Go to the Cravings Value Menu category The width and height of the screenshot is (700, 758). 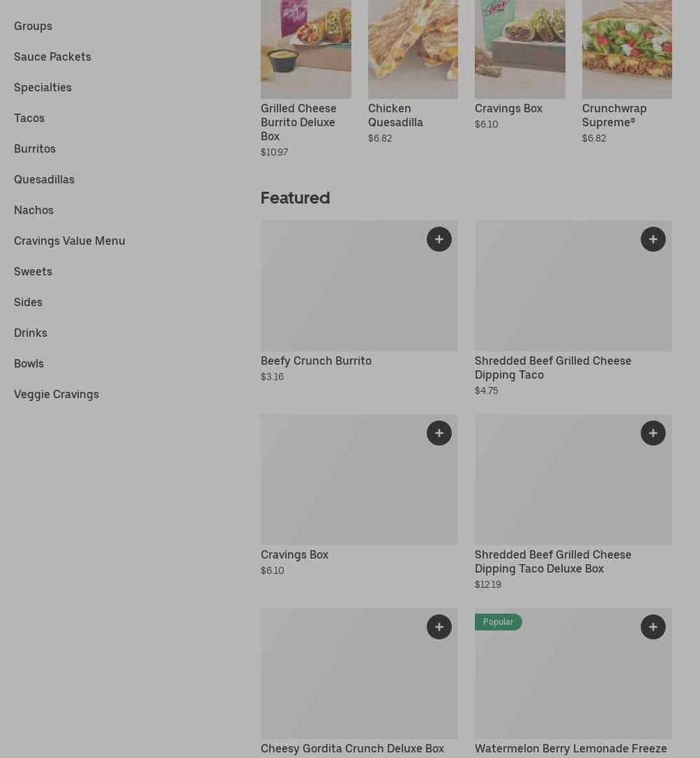pos(70,241)
